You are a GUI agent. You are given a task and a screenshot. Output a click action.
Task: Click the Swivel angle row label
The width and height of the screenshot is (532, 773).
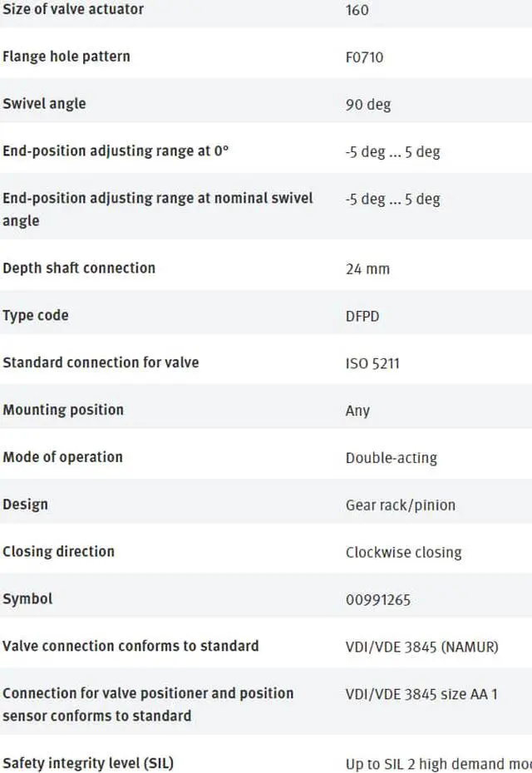(44, 104)
